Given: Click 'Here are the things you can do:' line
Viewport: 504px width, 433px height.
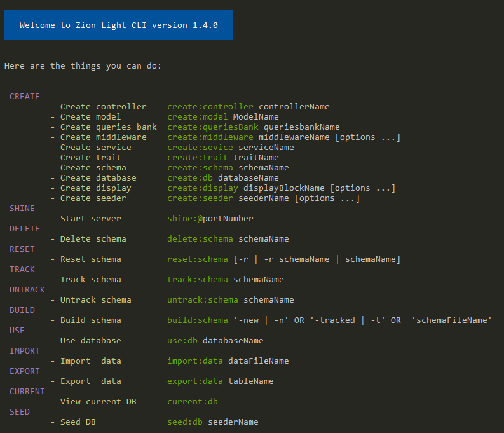Looking at the screenshot, I should click(83, 66).
